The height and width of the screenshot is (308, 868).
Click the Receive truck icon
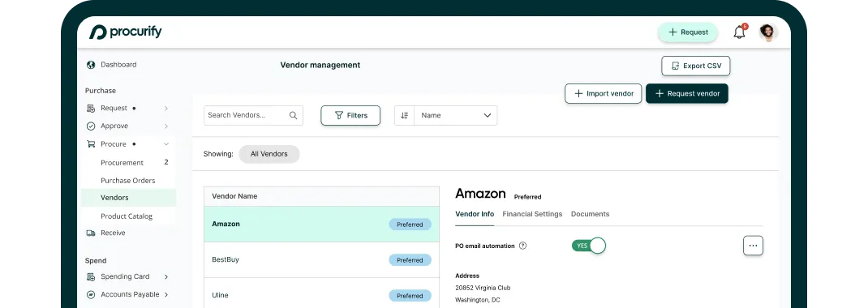click(x=92, y=233)
